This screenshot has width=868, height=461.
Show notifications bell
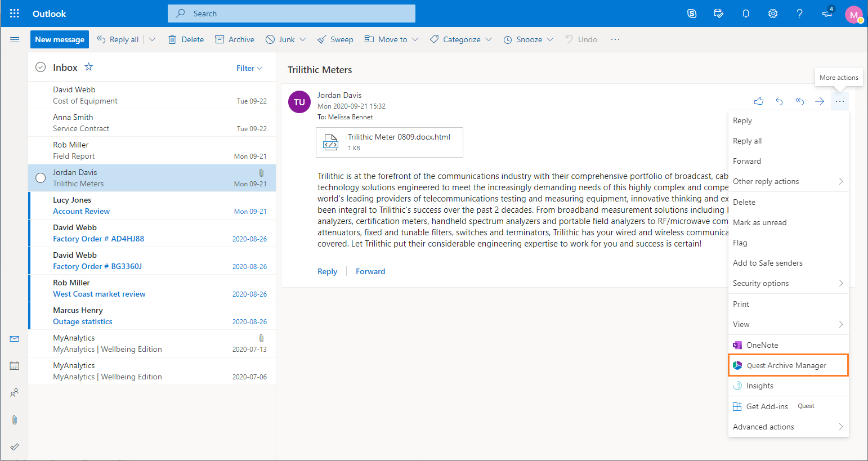click(x=746, y=14)
